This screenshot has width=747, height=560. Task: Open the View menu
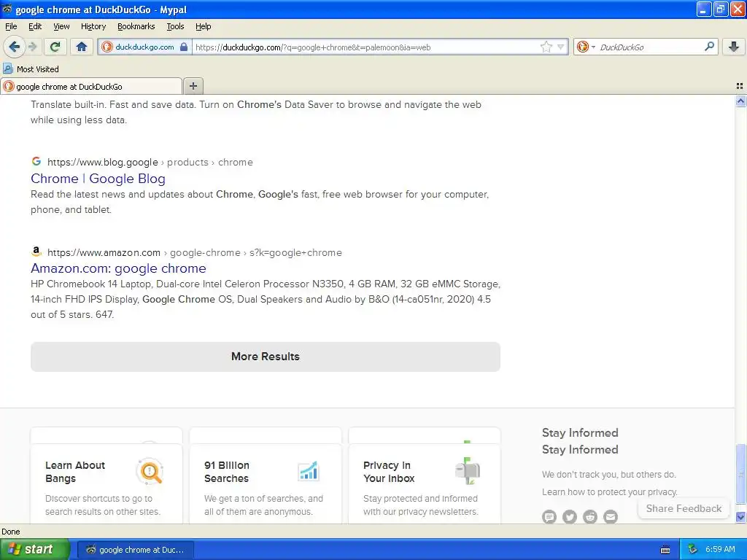[61, 26]
